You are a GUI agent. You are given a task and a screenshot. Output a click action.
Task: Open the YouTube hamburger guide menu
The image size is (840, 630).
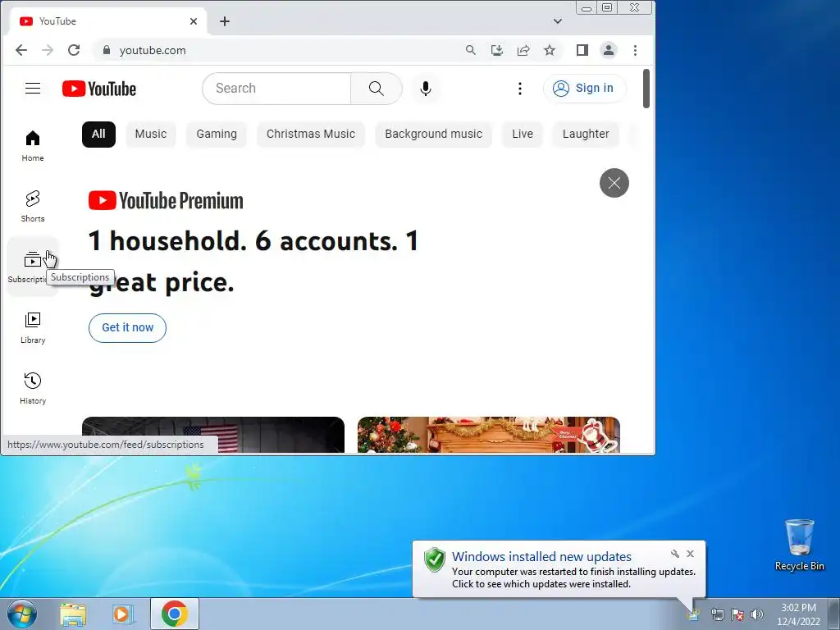coord(33,89)
